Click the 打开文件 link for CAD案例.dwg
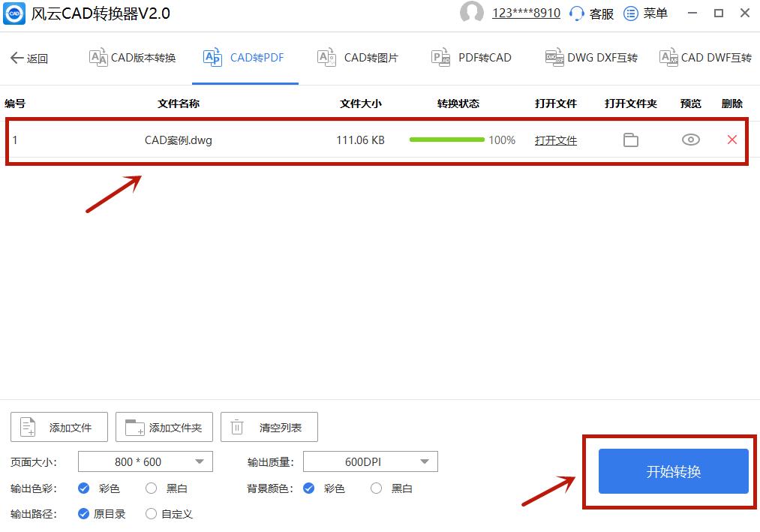Image resolution: width=760 pixels, height=532 pixels. [x=555, y=140]
